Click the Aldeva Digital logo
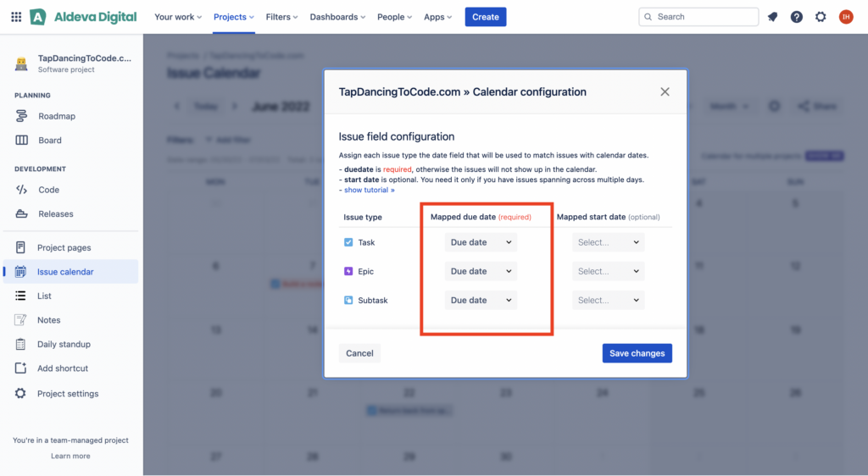 point(83,17)
